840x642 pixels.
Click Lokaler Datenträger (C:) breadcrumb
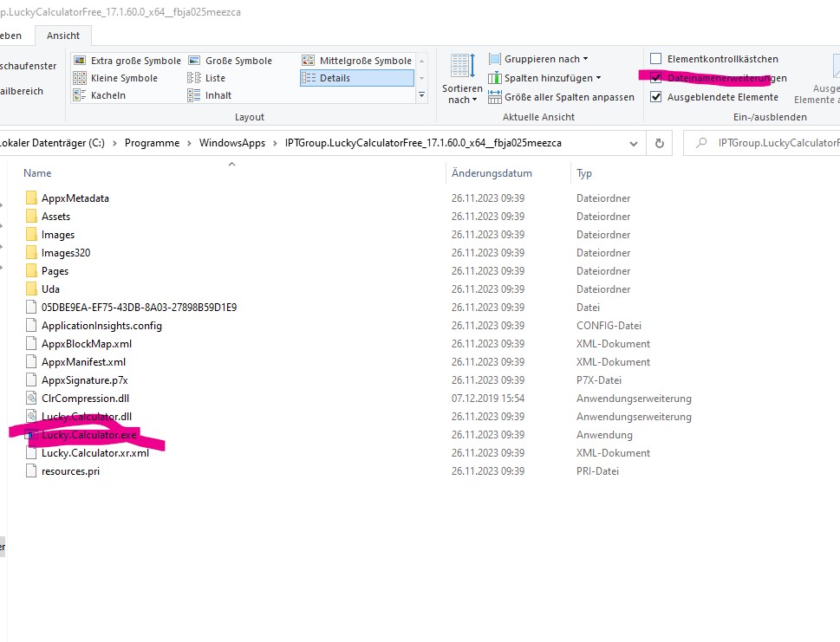(x=52, y=143)
